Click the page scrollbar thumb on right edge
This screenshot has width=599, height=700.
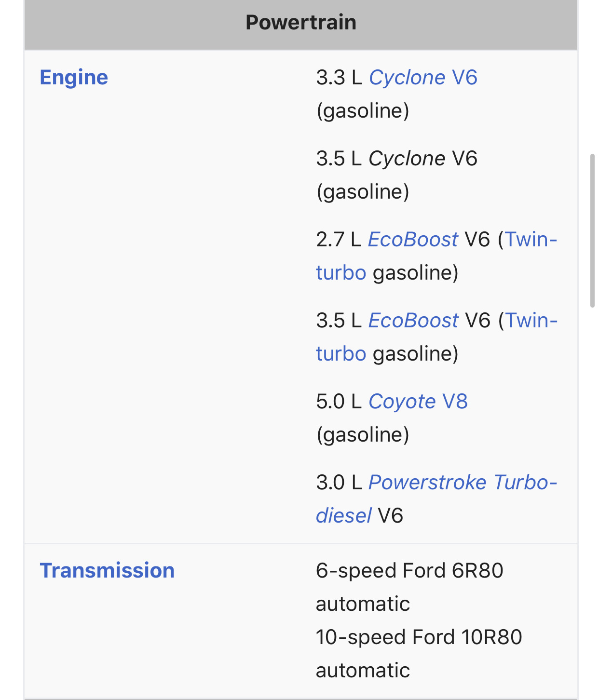(x=592, y=230)
